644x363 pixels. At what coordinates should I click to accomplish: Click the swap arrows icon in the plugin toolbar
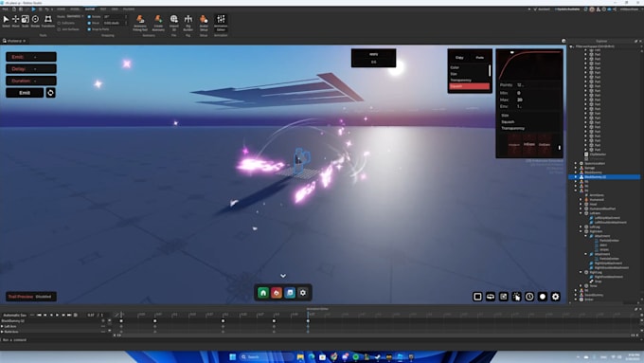coord(491,297)
